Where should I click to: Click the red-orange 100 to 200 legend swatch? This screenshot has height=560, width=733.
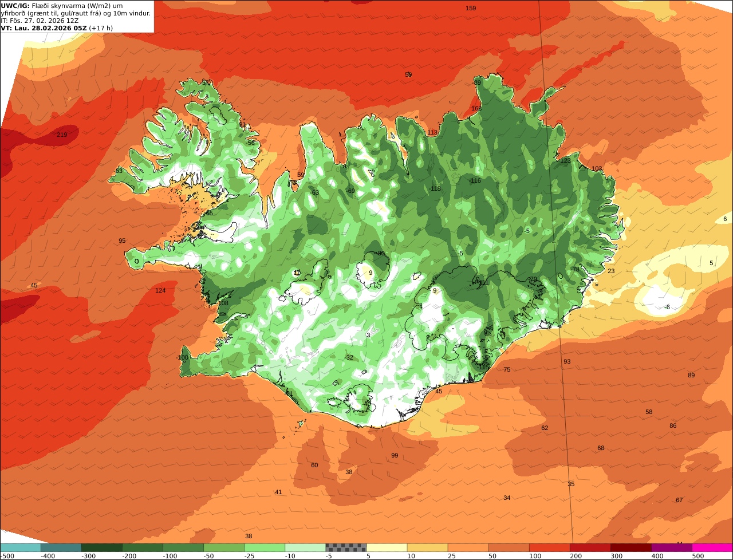[x=549, y=547]
